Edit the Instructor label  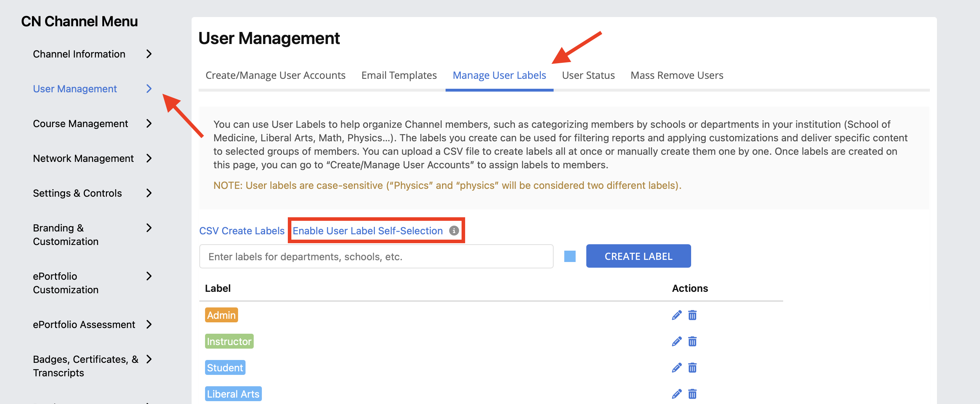click(677, 341)
